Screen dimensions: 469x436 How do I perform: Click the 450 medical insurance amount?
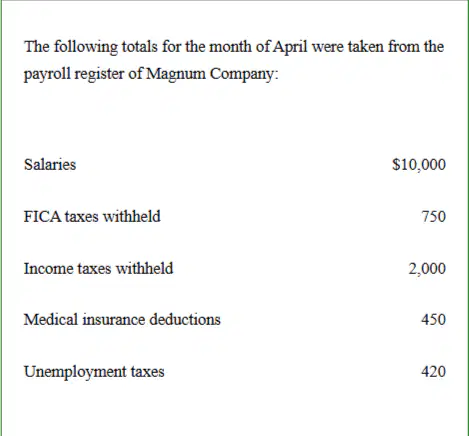[x=433, y=319]
